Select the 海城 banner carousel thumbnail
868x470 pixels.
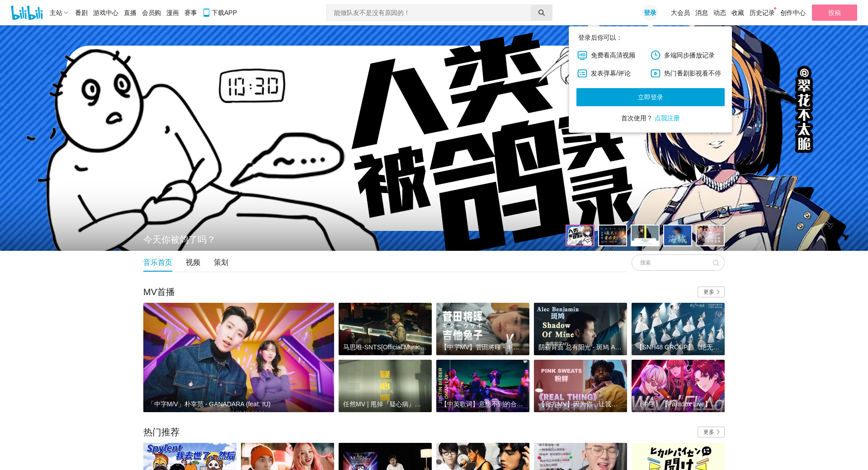coord(677,235)
